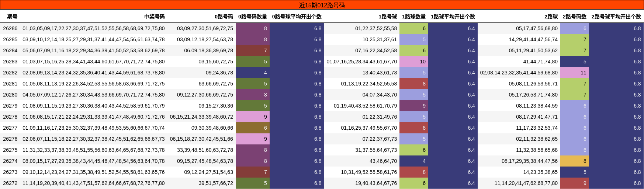Select period number 26272

[10, 183]
